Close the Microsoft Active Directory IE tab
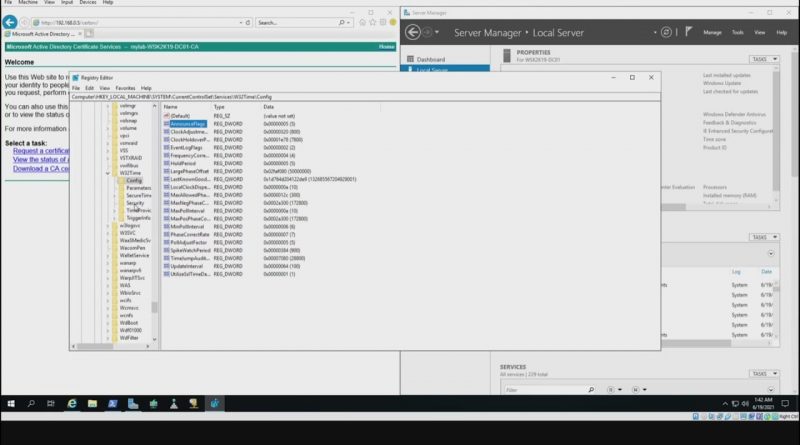The height and width of the screenshot is (445, 800). (80, 34)
